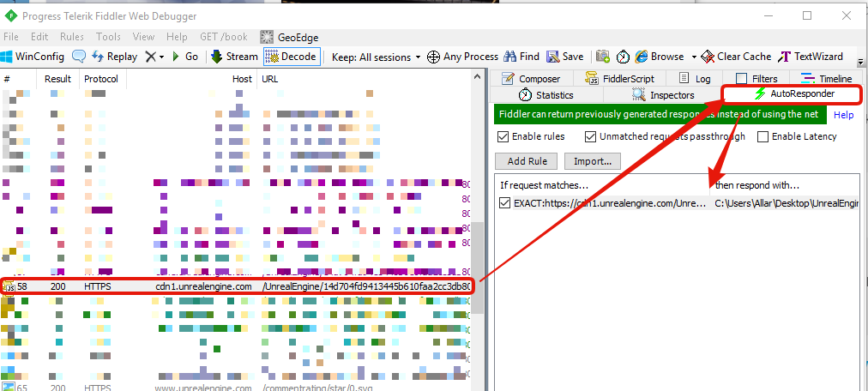Open the GeoEdge menu
Viewport: 868px width, 391px height.
[x=290, y=38]
